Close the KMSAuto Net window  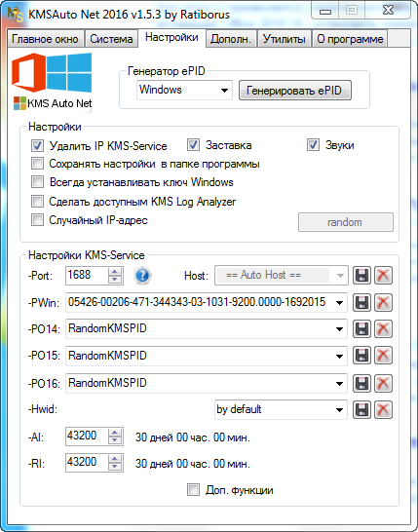[x=389, y=11]
